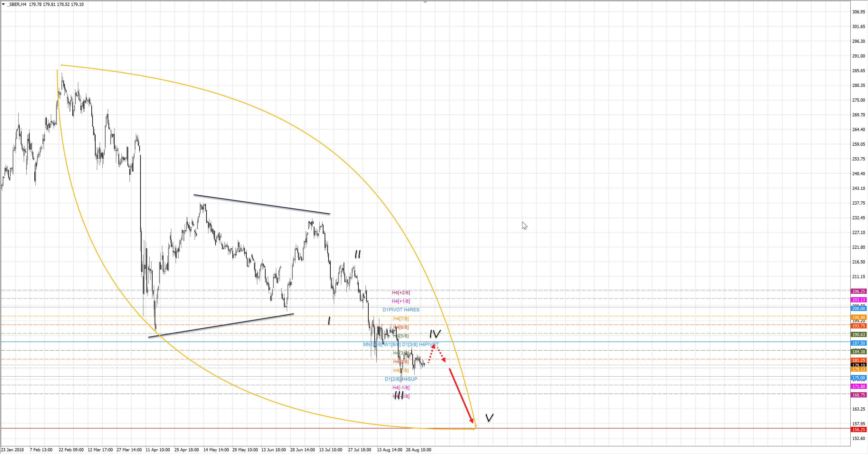The height and width of the screenshot is (454, 868).
Task: Select the wave IV label
Action: [435, 334]
